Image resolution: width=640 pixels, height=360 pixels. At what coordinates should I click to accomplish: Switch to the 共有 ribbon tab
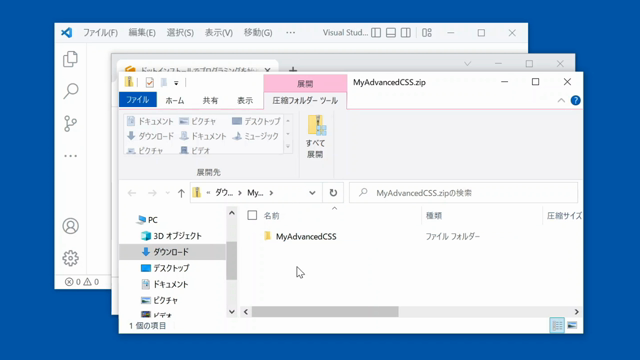coord(210,100)
